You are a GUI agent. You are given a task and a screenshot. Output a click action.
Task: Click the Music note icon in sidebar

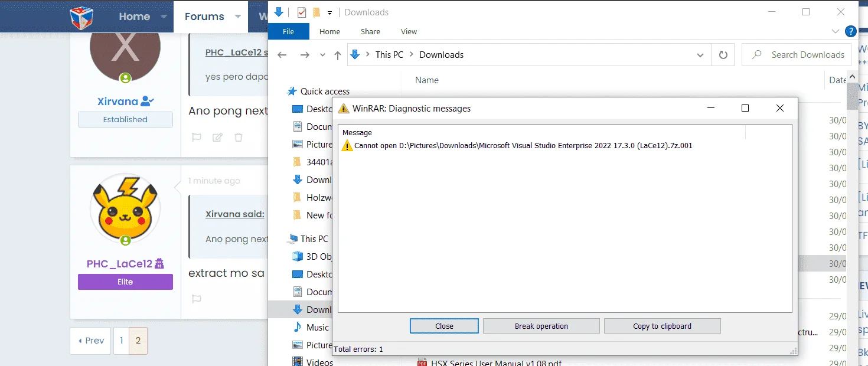(298, 327)
